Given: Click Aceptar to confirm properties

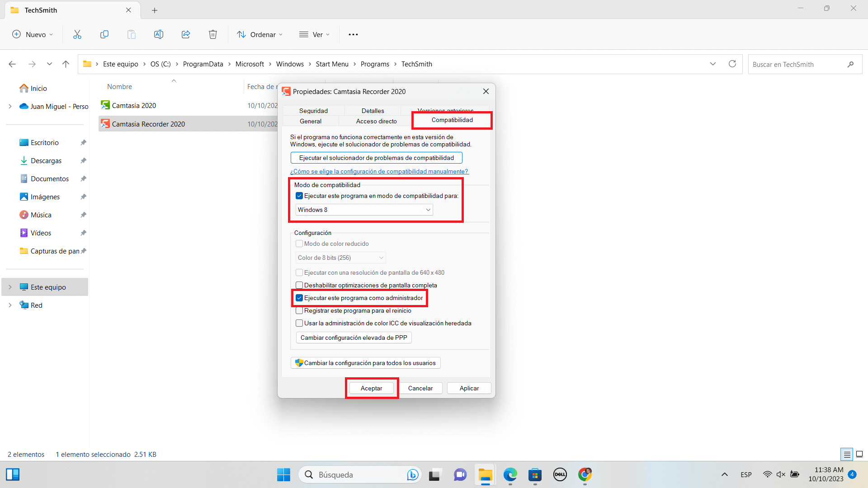Looking at the screenshot, I should pyautogui.click(x=371, y=388).
